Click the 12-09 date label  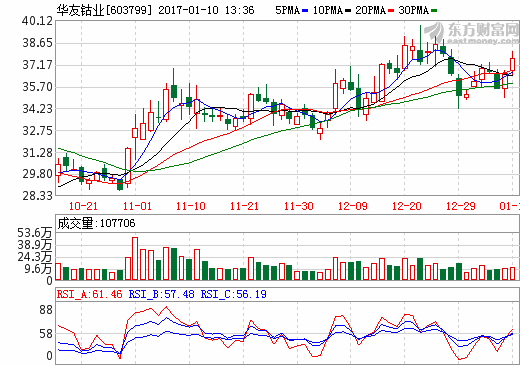coord(353,206)
